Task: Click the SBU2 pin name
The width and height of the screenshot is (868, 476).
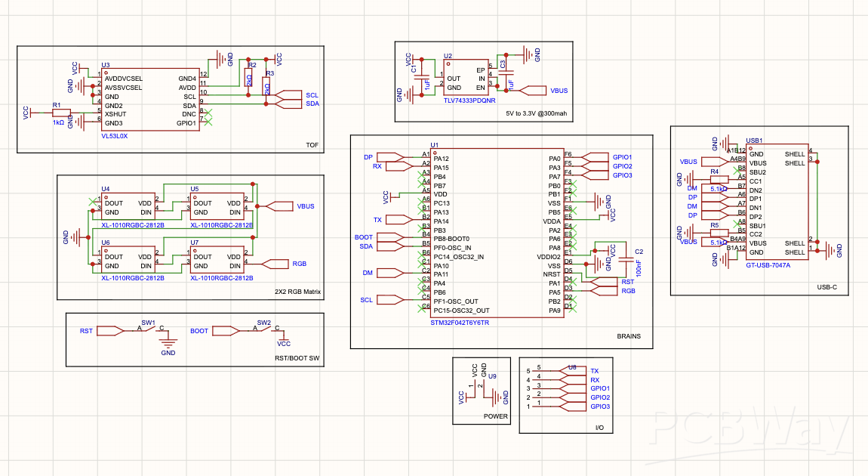Action: tap(758, 172)
